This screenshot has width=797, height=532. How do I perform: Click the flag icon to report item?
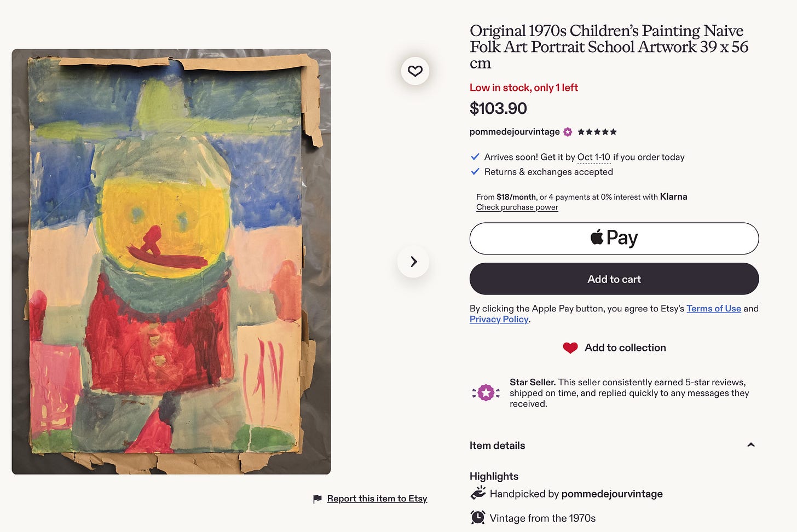[x=317, y=499]
